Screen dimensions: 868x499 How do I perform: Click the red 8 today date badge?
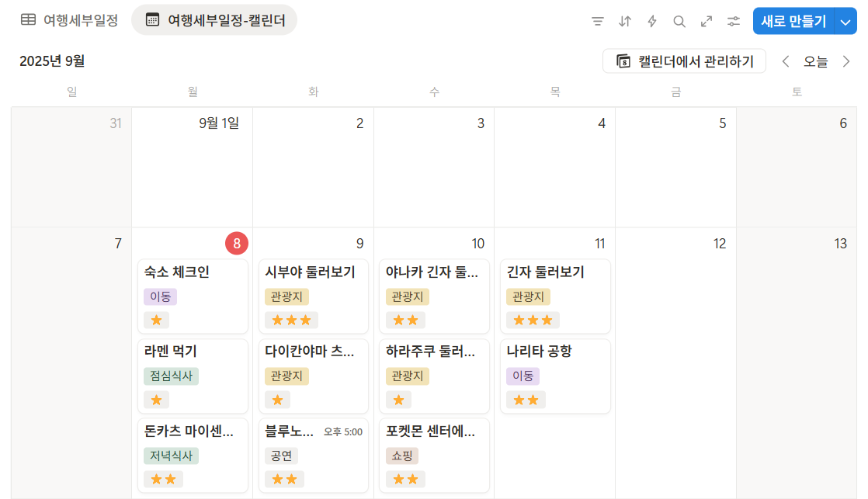tap(235, 243)
